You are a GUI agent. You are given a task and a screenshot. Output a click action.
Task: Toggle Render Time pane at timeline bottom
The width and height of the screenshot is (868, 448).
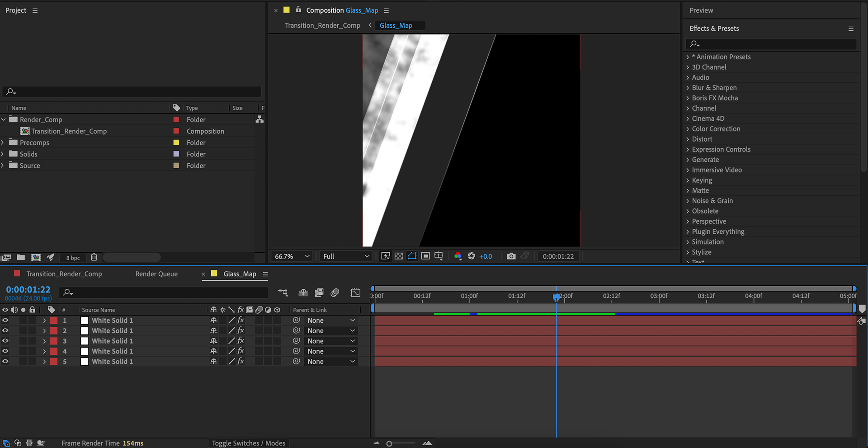coord(41,443)
